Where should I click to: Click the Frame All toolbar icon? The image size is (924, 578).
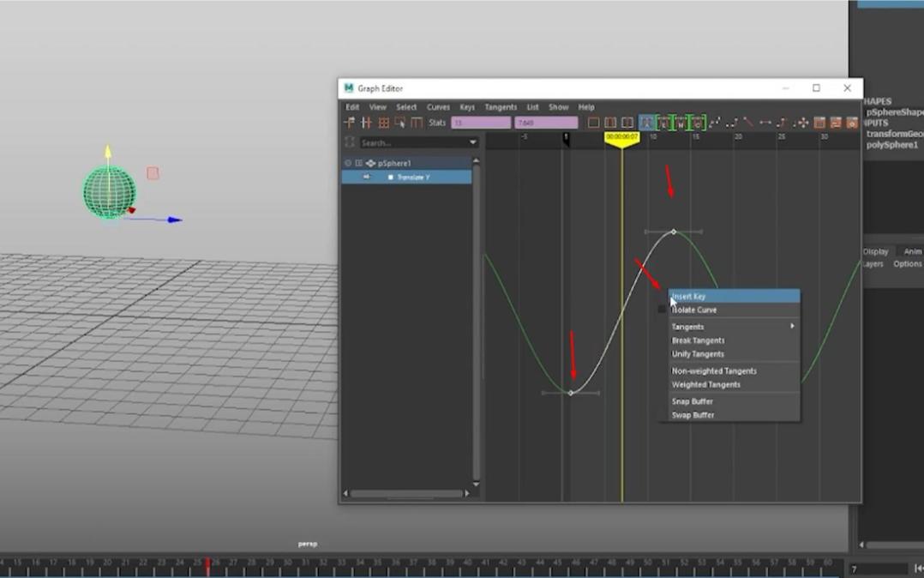(593, 123)
